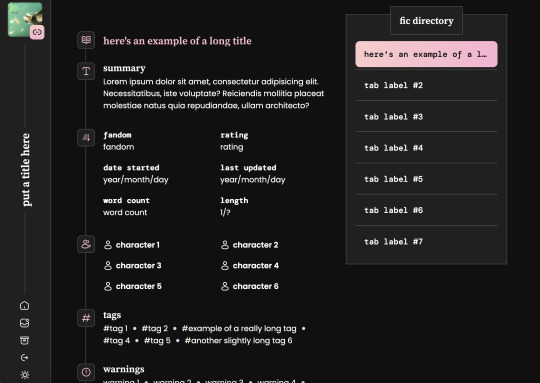Click the person icon next to character 2
The image size is (540, 383).
[225, 245]
